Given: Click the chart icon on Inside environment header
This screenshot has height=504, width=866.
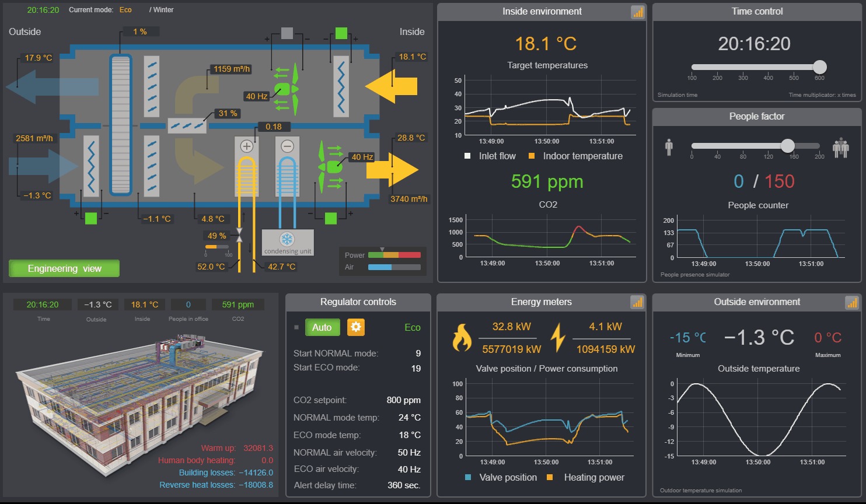Looking at the screenshot, I should point(637,11).
